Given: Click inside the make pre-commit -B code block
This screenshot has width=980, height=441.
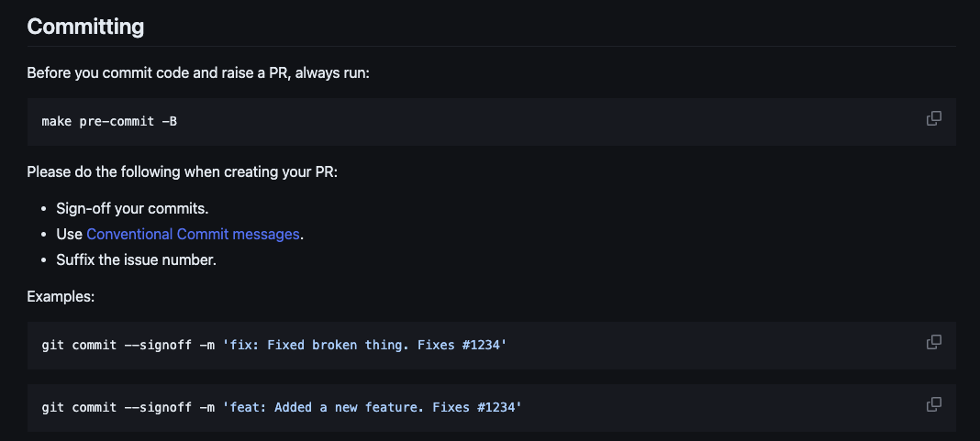Looking at the screenshot, I should pyautogui.click(x=491, y=121).
